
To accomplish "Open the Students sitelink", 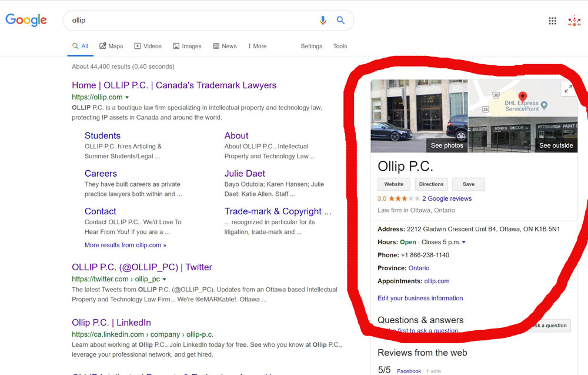I will 102,135.
